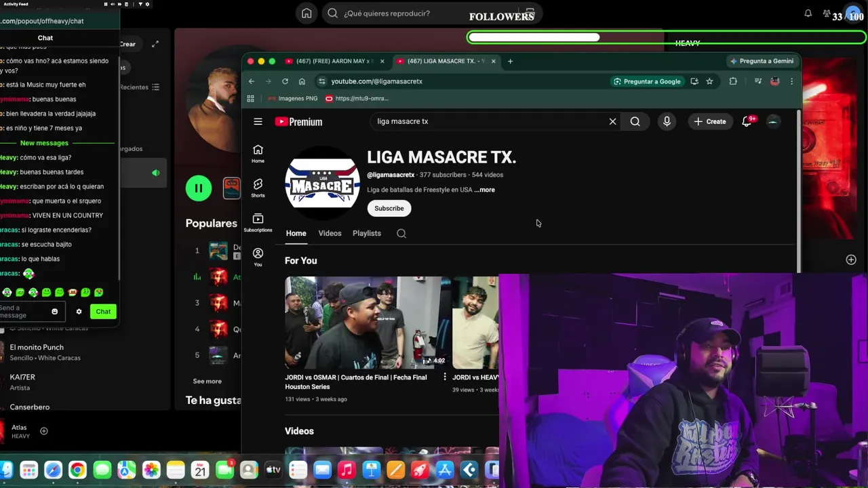Viewport: 868px width, 488px height.
Task: Go to Spotify home button
Action: 307,14
